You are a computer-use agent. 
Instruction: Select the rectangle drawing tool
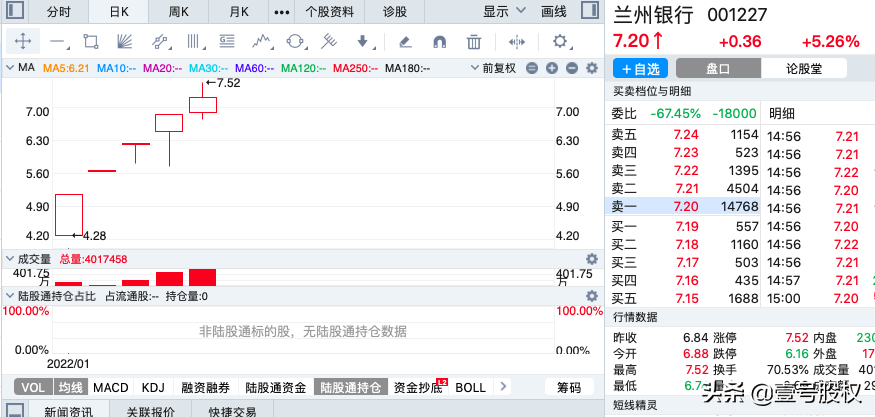90,41
